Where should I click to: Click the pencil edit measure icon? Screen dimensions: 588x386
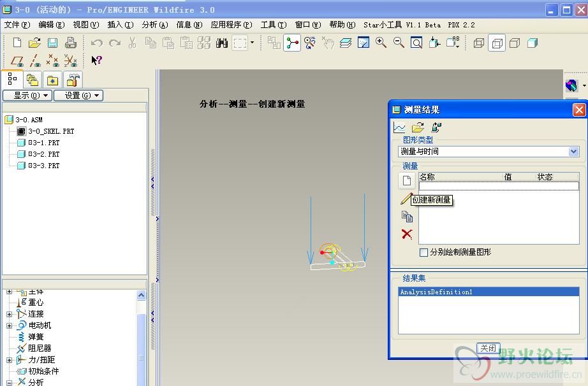pos(406,199)
